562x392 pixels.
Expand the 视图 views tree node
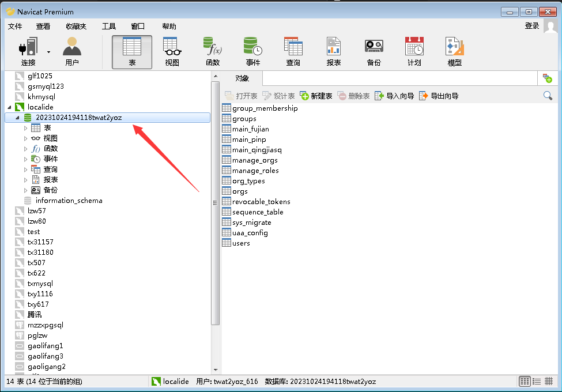pos(25,138)
